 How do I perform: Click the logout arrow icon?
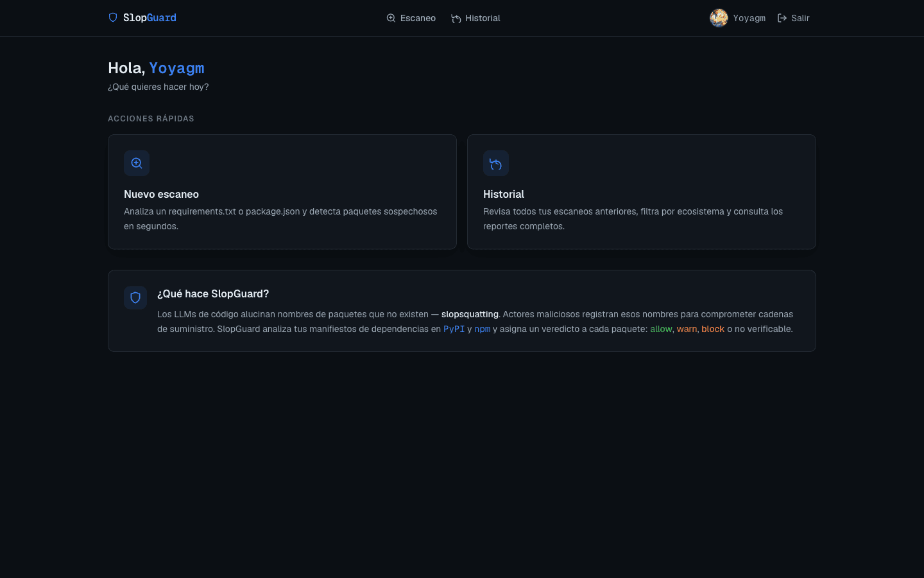tap(782, 18)
